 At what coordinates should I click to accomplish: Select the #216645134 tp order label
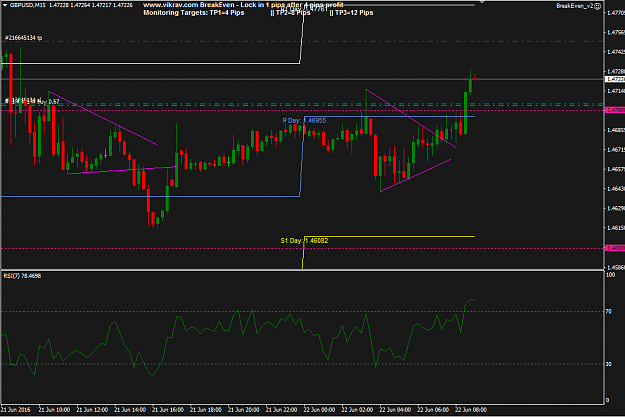pyautogui.click(x=23, y=38)
